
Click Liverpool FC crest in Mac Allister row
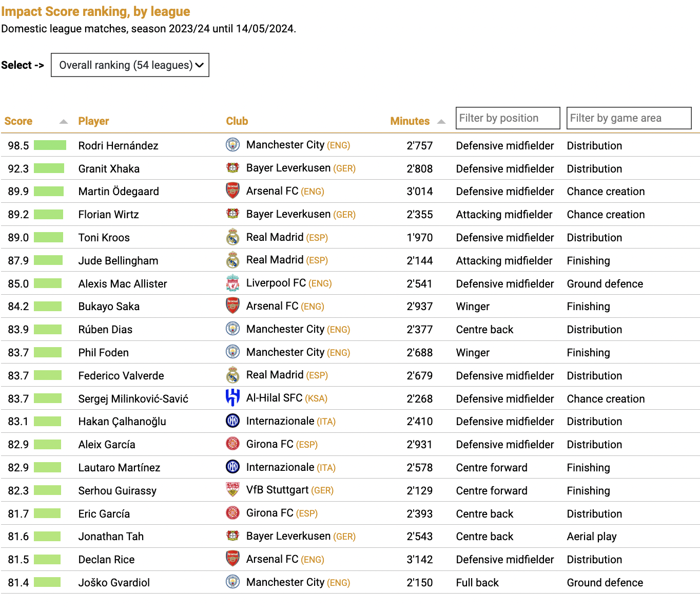pyautogui.click(x=233, y=283)
